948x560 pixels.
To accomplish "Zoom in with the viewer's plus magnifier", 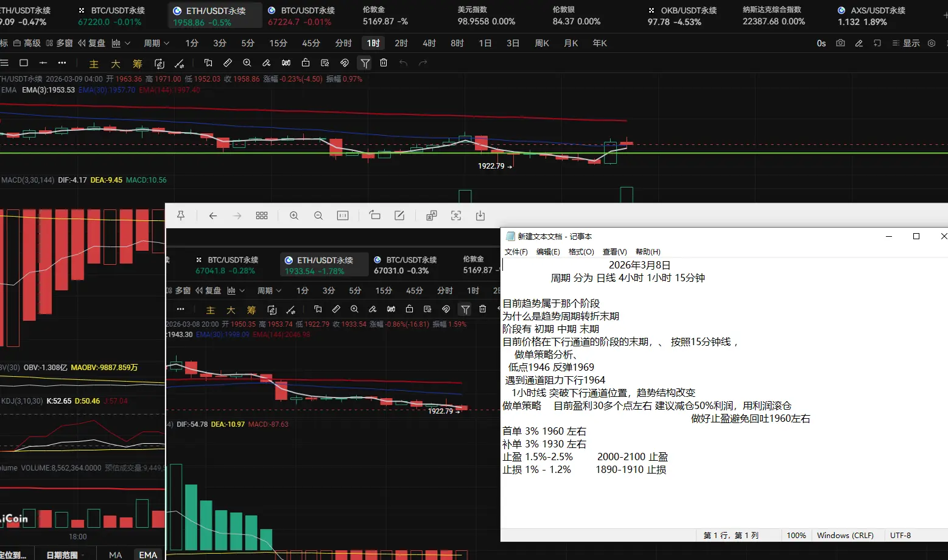I will [x=294, y=215].
